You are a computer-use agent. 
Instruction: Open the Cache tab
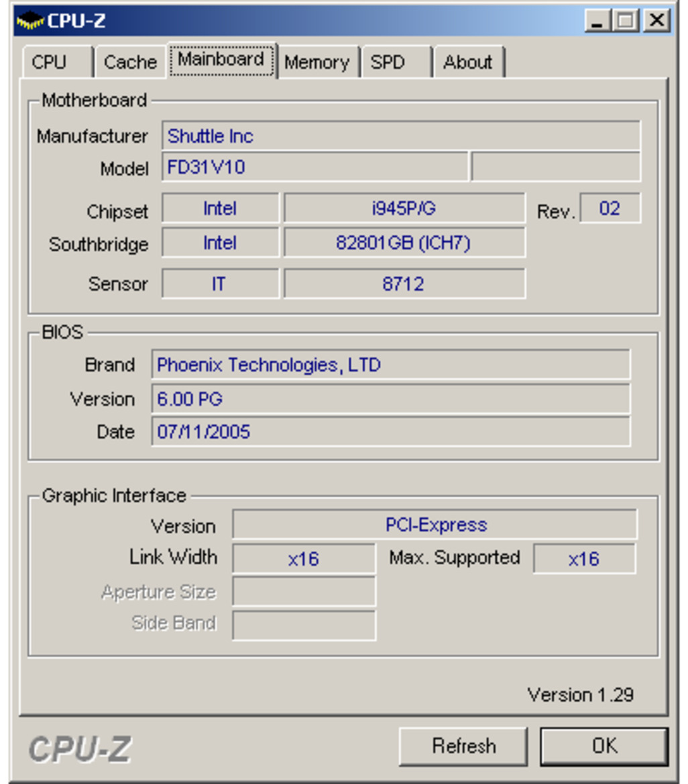click(130, 62)
